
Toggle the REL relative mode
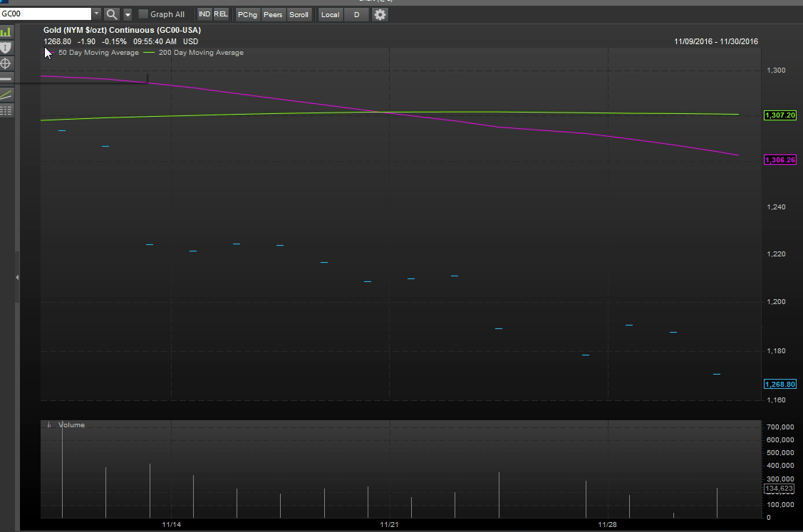[x=221, y=14]
